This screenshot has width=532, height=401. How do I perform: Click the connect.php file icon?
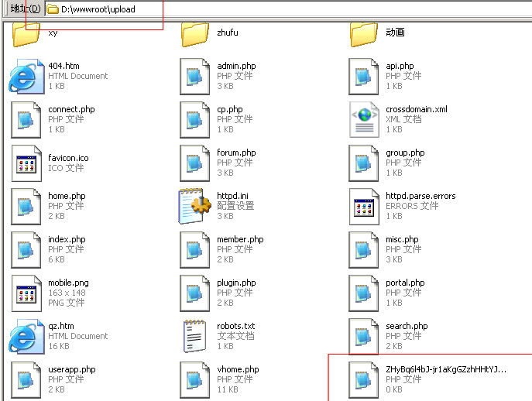point(26,120)
